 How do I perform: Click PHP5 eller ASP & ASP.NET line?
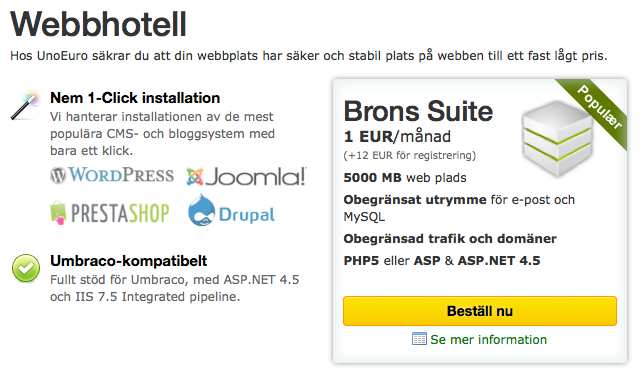click(442, 261)
